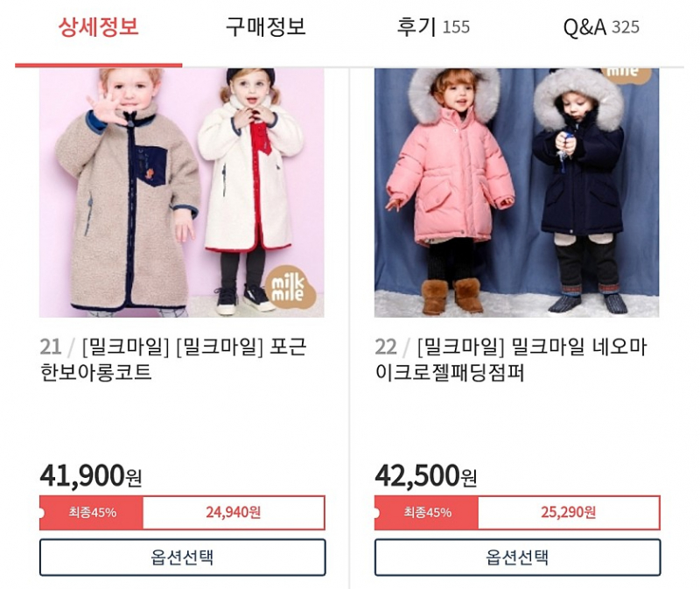Image resolution: width=700 pixels, height=589 pixels.
Task: Select 옵션선택 for the 41,900원 coat
Action: (182, 557)
